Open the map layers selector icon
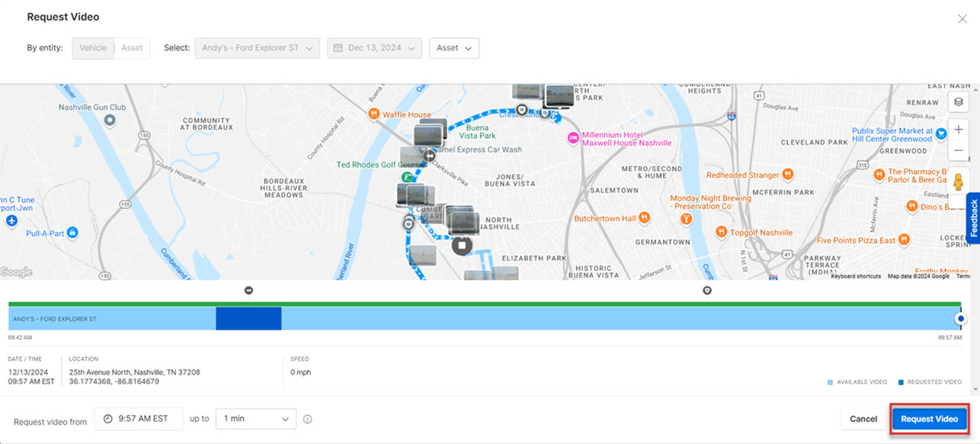 pos(958,101)
